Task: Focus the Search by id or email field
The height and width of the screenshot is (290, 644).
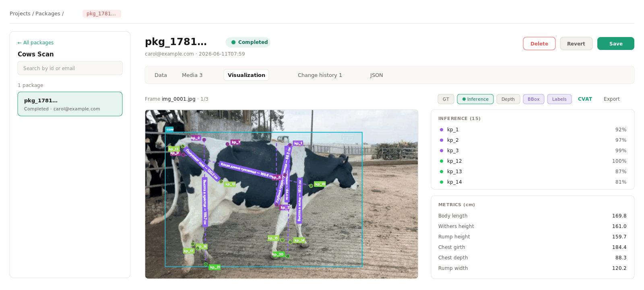Action: point(70,68)
